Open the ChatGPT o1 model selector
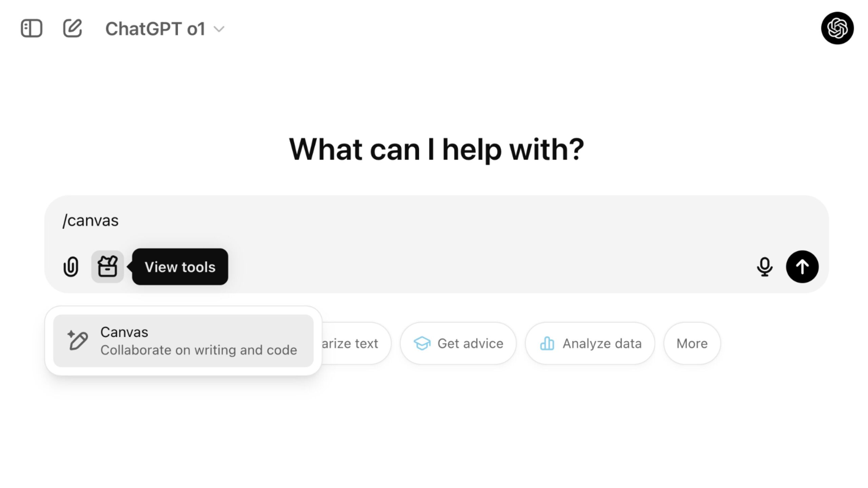This screenshot has height=488, width=868. click(155, 28)
